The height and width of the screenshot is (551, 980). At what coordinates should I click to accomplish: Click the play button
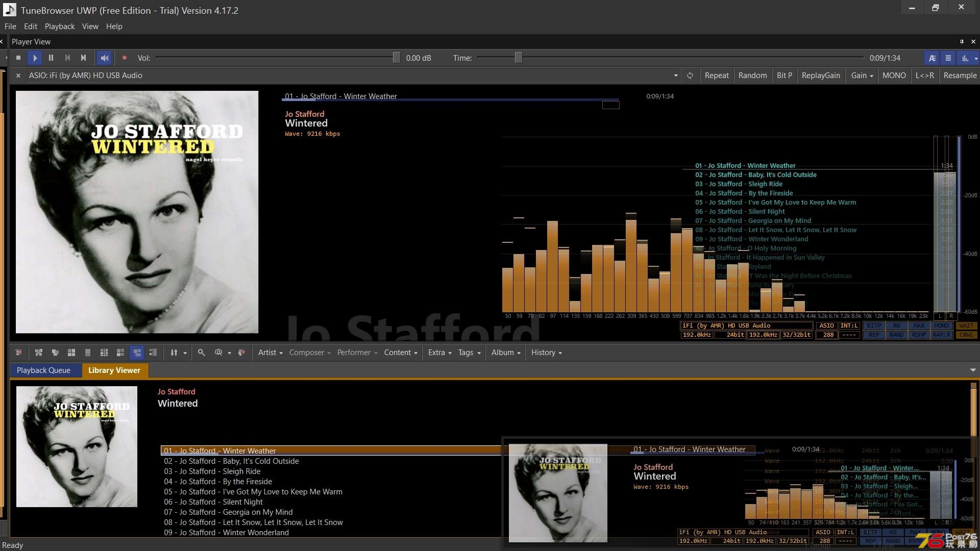tap(35, 58)
